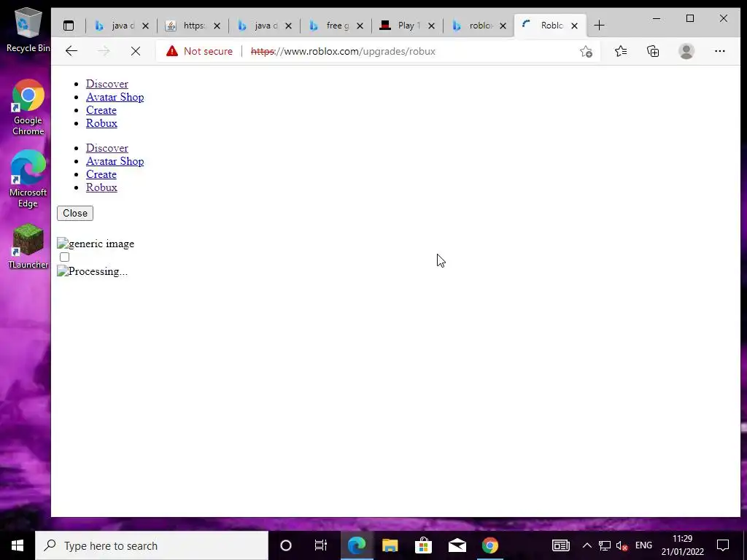The height and width of the screenshot is (560, 747).
Task: Stop loading the page
Action: point(135,51)
